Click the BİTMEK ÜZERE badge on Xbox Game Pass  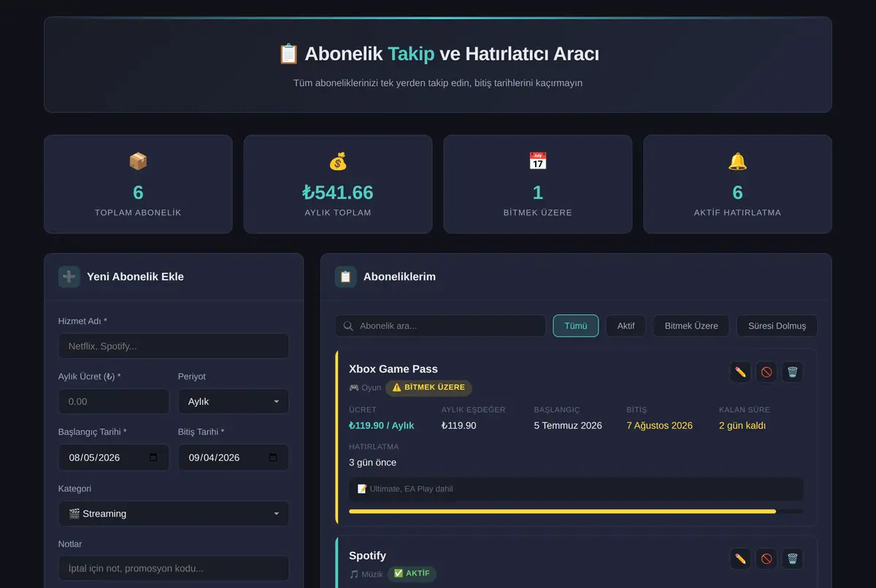(429, 388)
